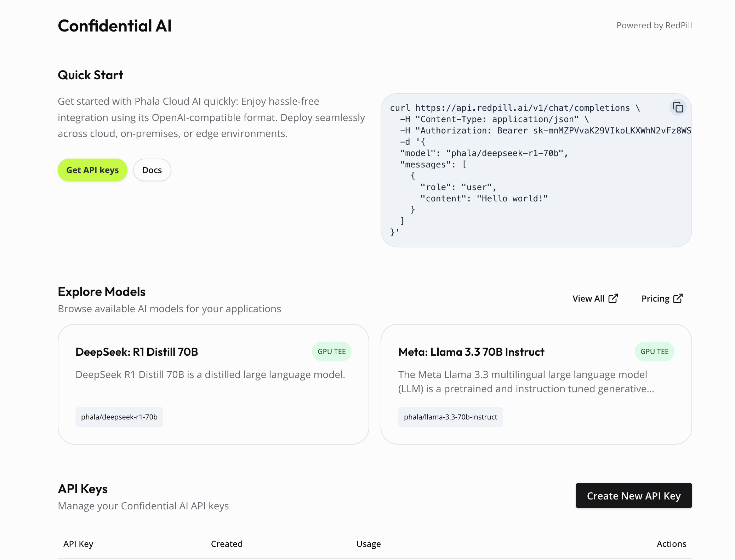Open View All models link
The height and width of the screenshot is (560, 735).
pyautogui.click(x=588, y=298)
